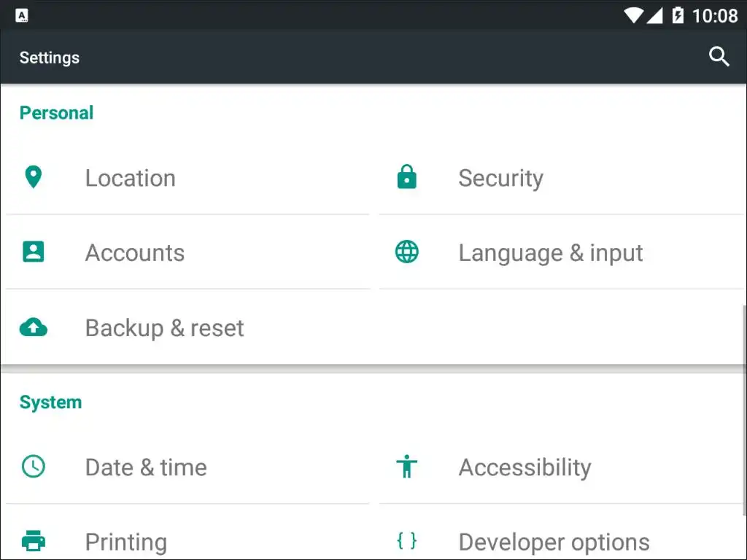
Task: Tap the search magnifier icon
Action: pyautogui.click(x=719, y=57)
